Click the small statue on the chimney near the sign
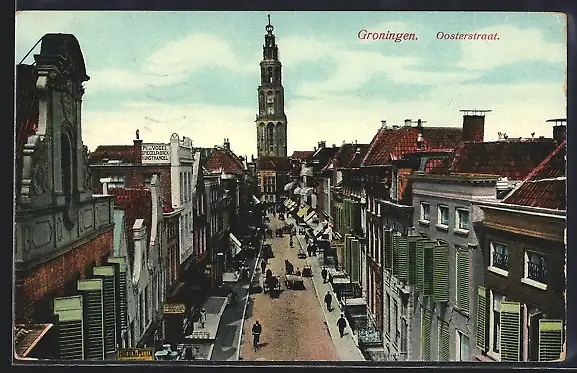This screenshot has width=577, height=373. click(138, 134)
